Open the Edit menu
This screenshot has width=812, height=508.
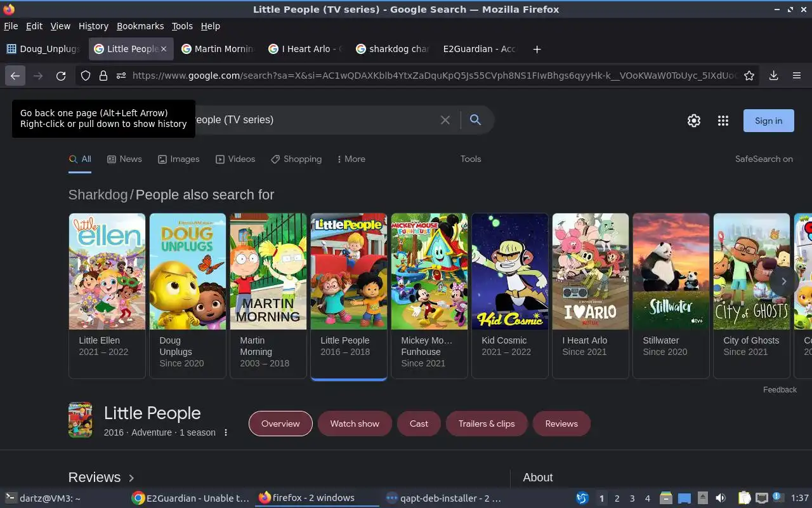click(x=34, y=26)
